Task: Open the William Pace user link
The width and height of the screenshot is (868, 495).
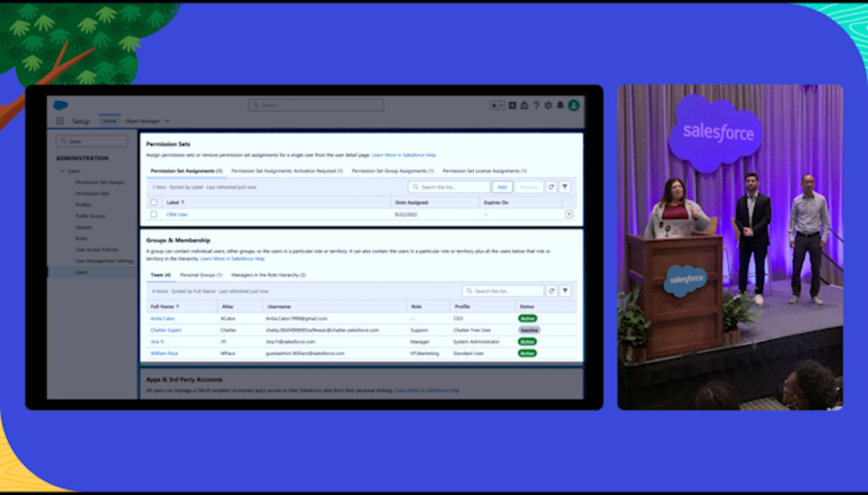Action: point(164,354)
